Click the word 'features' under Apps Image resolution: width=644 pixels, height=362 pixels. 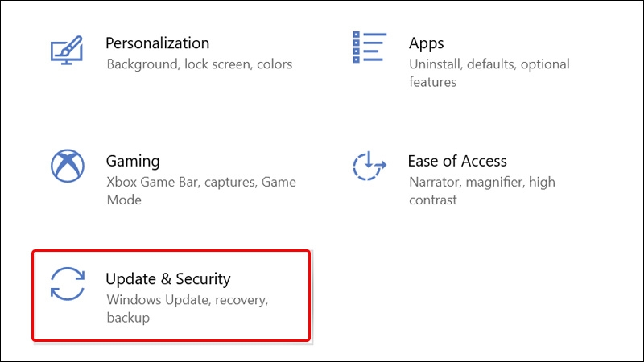pos(432,82)
